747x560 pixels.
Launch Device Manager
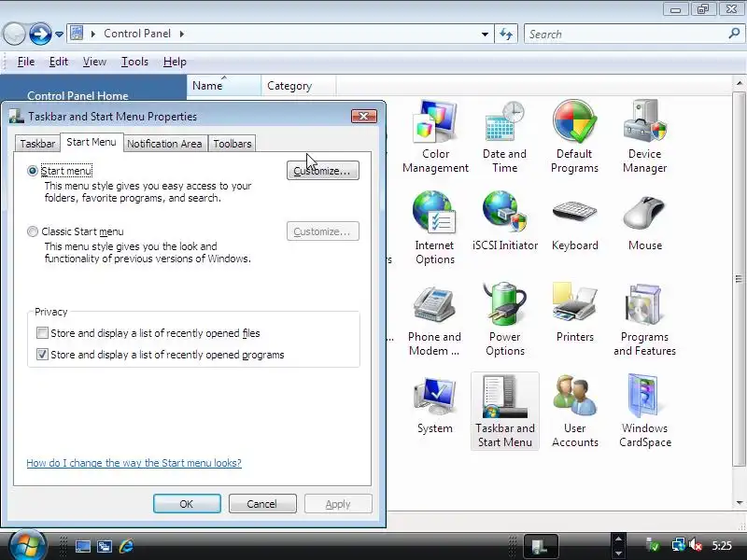pyautogui.click(x=644, y=136)
